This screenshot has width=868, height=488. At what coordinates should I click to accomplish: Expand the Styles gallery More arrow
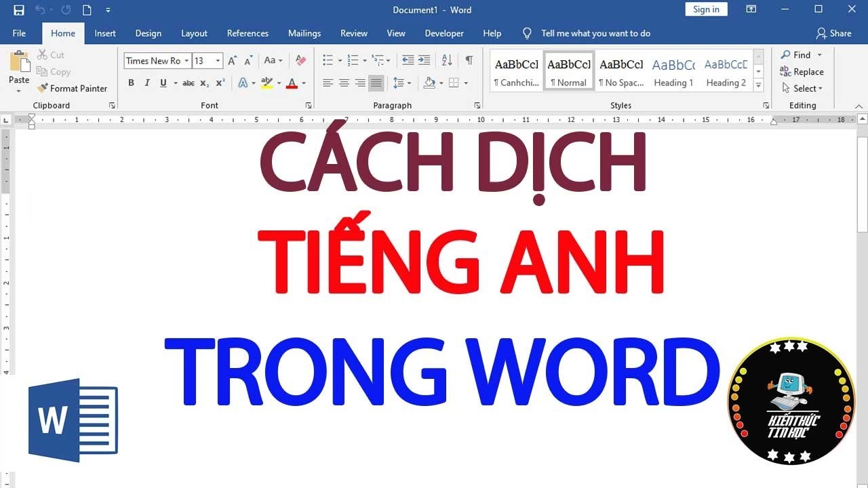coord(759,85)
